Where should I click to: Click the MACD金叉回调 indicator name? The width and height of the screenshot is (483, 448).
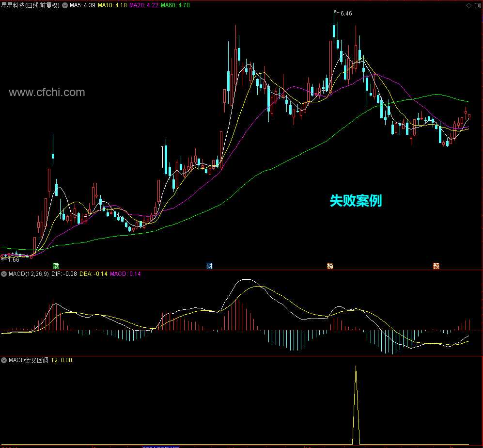pyautogui.click(x=28, y=360)
